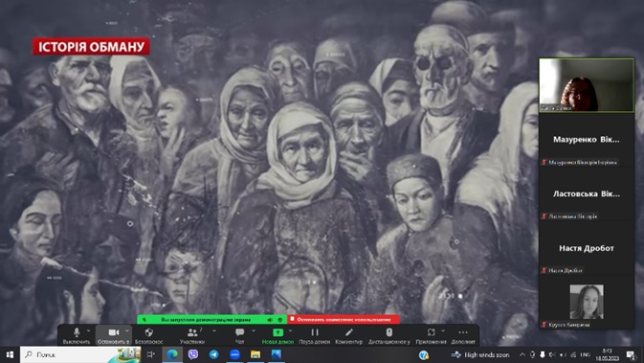Open Telegram from the taskbar
Screen dimensions: 644x363
coord(214,354)
